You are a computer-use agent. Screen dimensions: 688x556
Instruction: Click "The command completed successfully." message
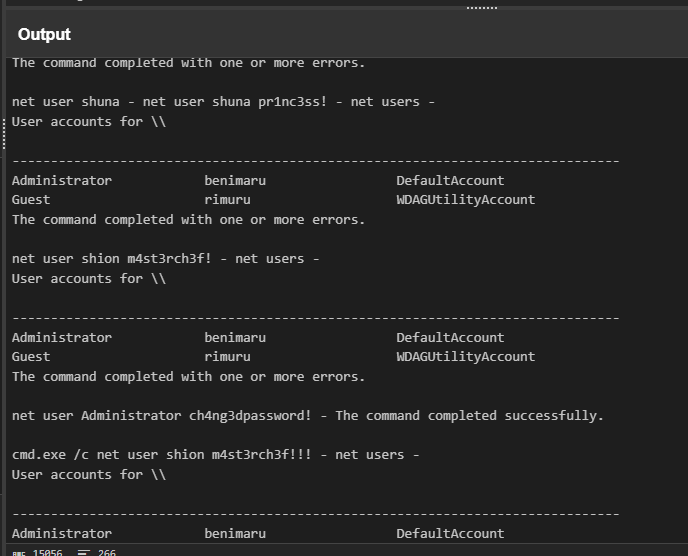470,416
